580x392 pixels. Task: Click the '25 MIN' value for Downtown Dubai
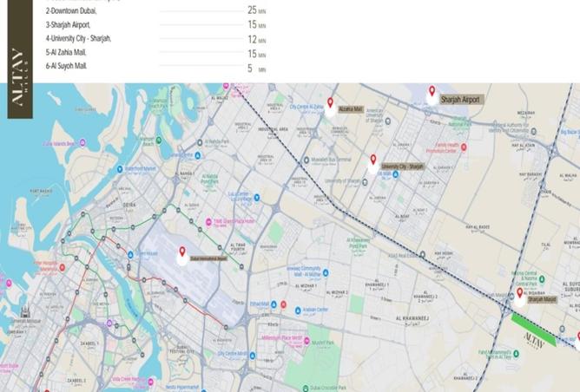click(x=257, y=10)
